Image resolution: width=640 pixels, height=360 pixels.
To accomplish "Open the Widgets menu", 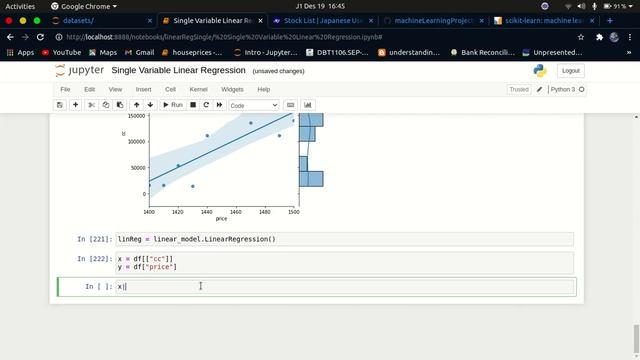I will 232,89.
